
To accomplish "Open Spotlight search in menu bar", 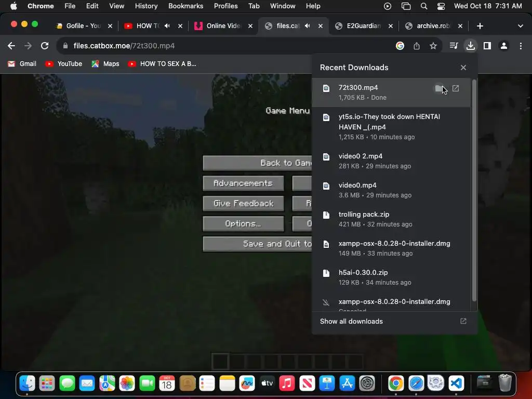I will 424,6.
